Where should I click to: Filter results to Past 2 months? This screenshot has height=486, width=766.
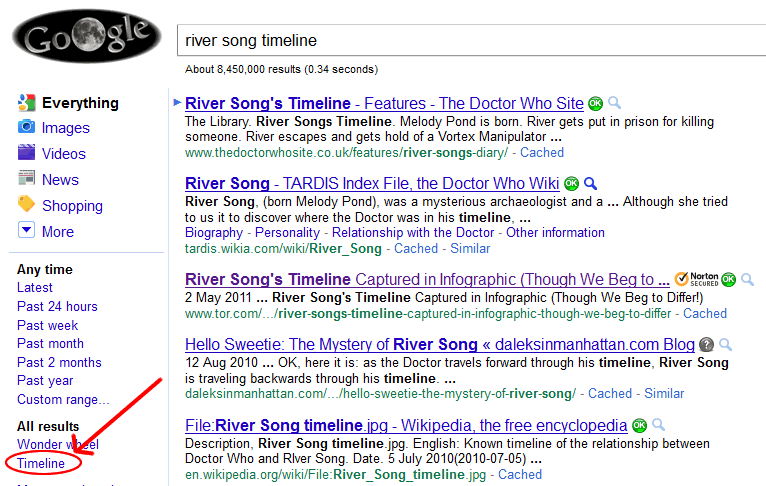coord(59,362)
